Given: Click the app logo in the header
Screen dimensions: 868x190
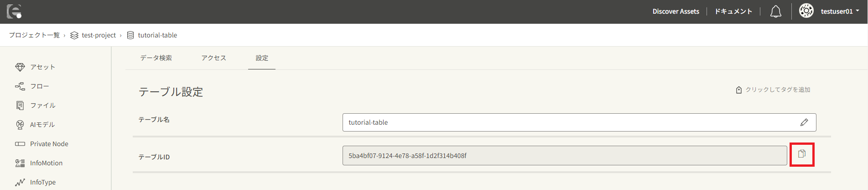Looking at the screenshot, I should pos(14,11).
